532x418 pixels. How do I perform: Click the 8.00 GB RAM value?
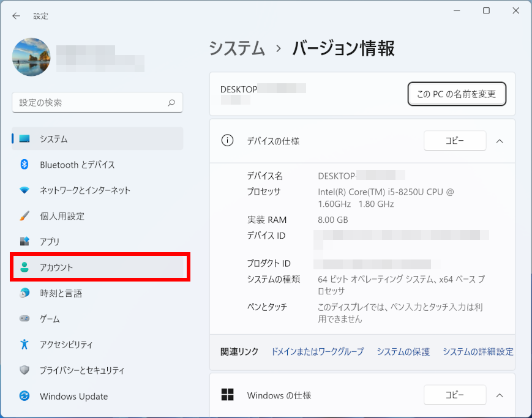tap(333, 220)
